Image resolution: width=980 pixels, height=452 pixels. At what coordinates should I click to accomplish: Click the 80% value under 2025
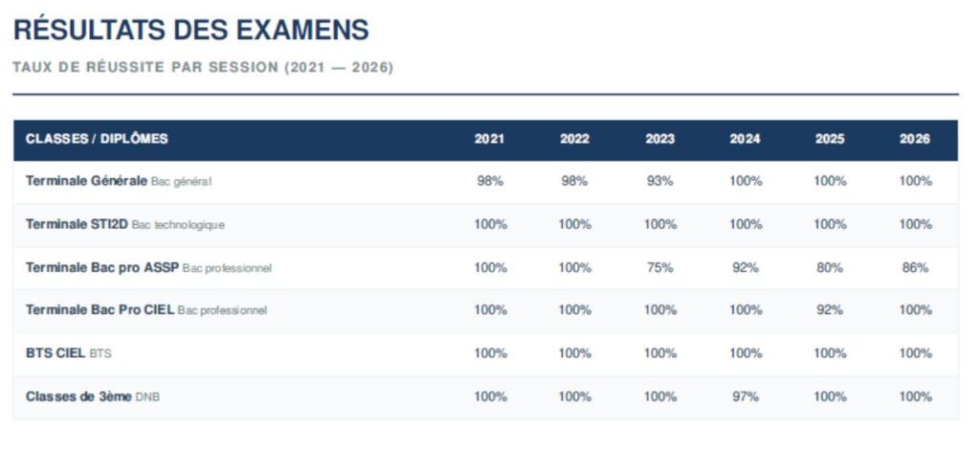[830, 267]
